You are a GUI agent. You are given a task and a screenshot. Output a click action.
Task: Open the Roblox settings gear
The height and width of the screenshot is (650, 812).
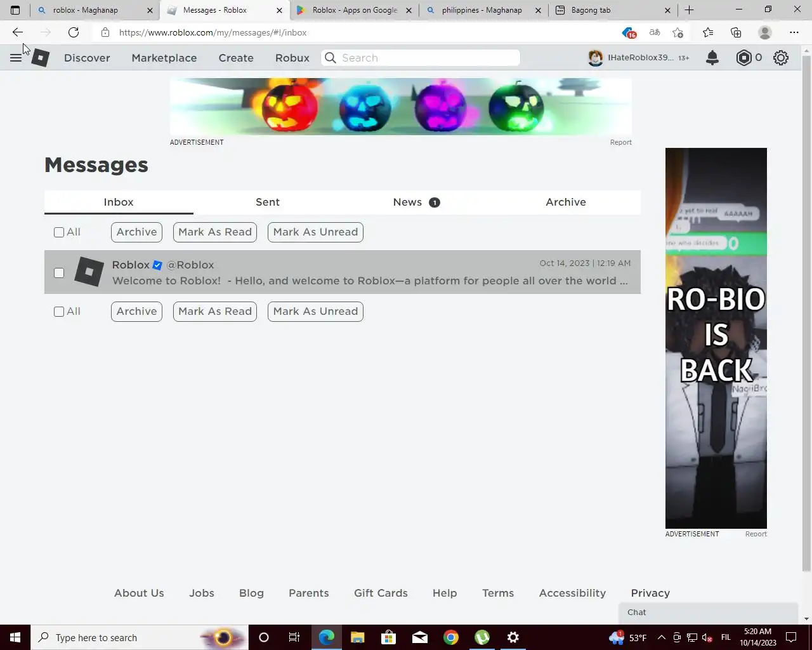pyautogui.click(x=781, y=58)
